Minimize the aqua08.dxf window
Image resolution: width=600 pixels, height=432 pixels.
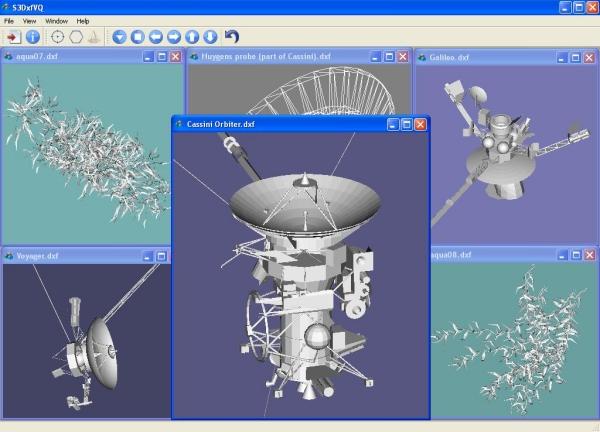(562, 255)
